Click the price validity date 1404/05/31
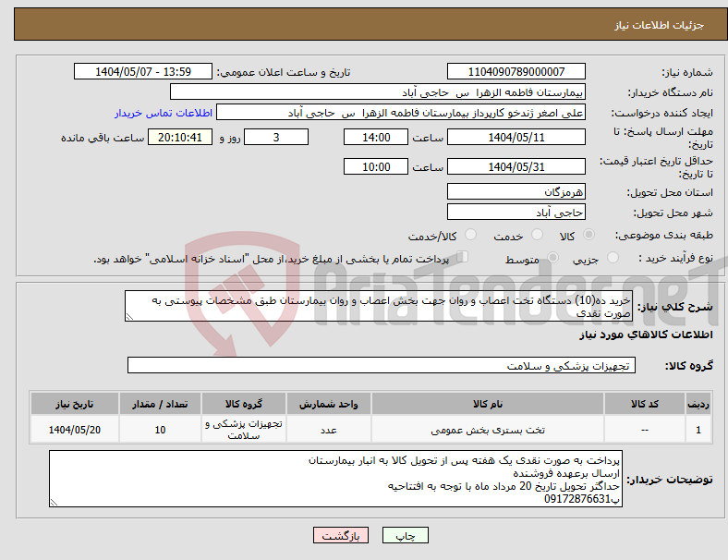The width and height of the screenshot is (728, 560). click(516, 166)
